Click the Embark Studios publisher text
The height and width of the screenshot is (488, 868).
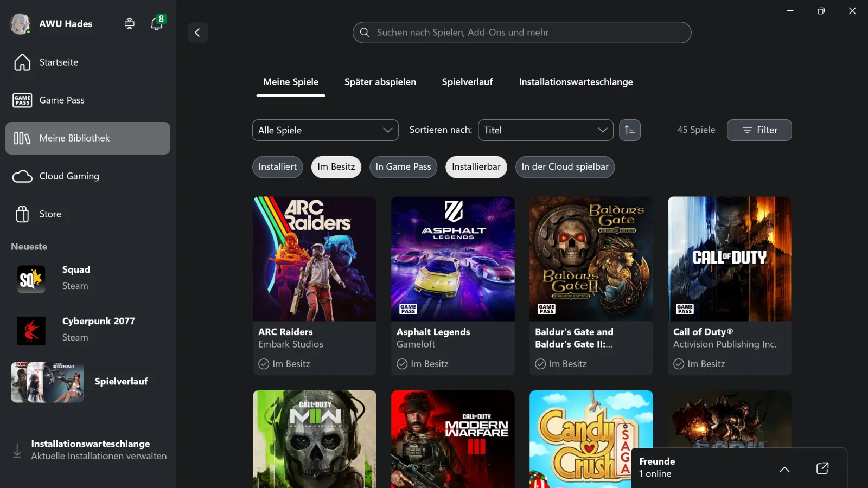291,344
